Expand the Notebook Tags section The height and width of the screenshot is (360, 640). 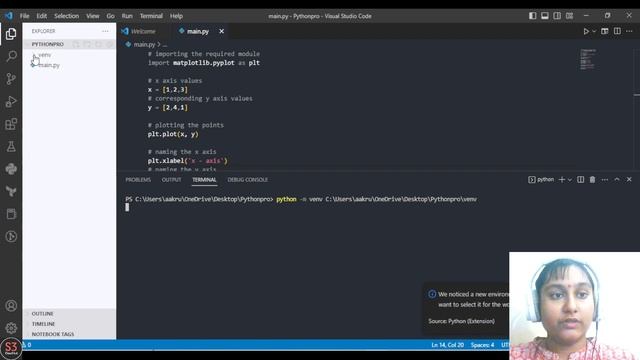pyautogui.click(x=53, y=334)
